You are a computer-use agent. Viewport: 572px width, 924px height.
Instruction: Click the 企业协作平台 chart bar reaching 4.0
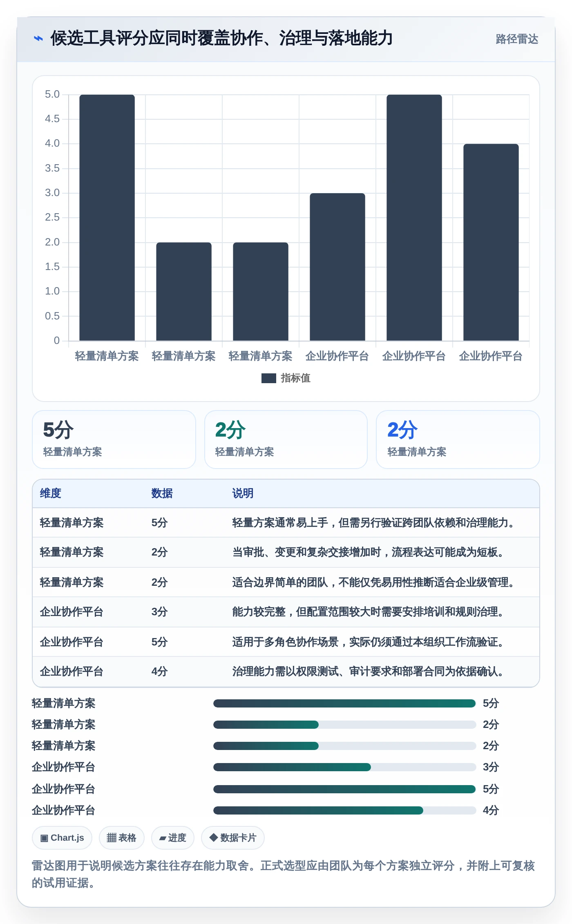coord(491,242)
